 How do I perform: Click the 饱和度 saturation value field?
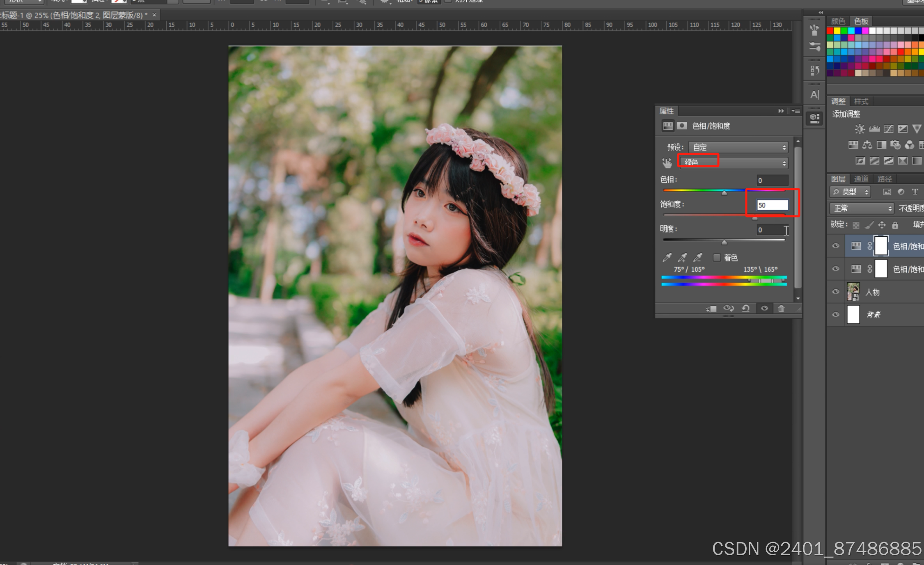point(772,205)
